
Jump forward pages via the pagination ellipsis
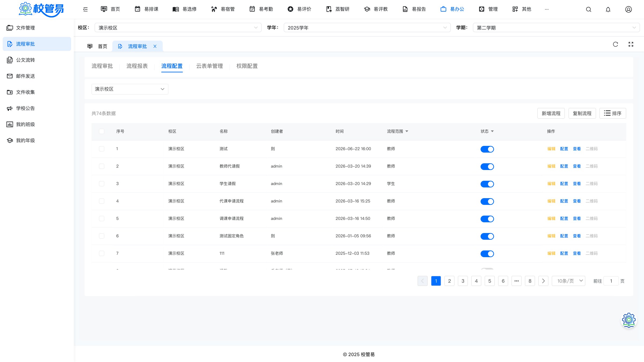(x=517, y=281)
